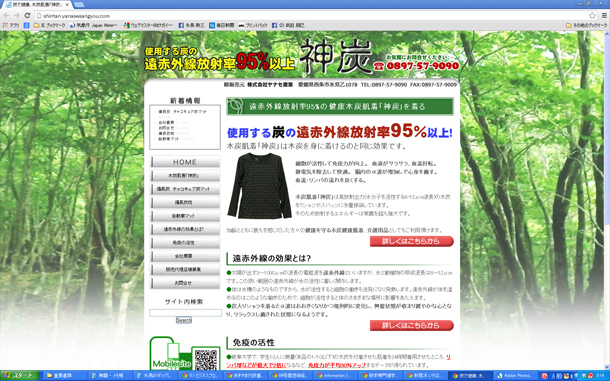This screenshot has width=610, height=381.
Task: Click the site search text field
Action: pos(185,313)
